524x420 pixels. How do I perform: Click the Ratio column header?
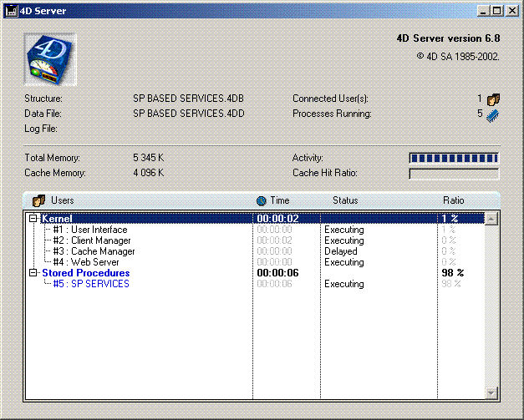click(454, 200)
